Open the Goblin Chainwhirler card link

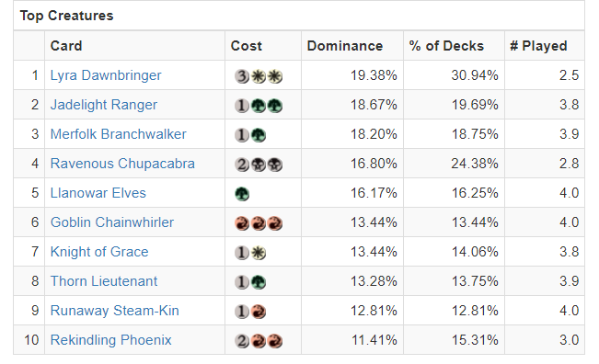(112, 222)
